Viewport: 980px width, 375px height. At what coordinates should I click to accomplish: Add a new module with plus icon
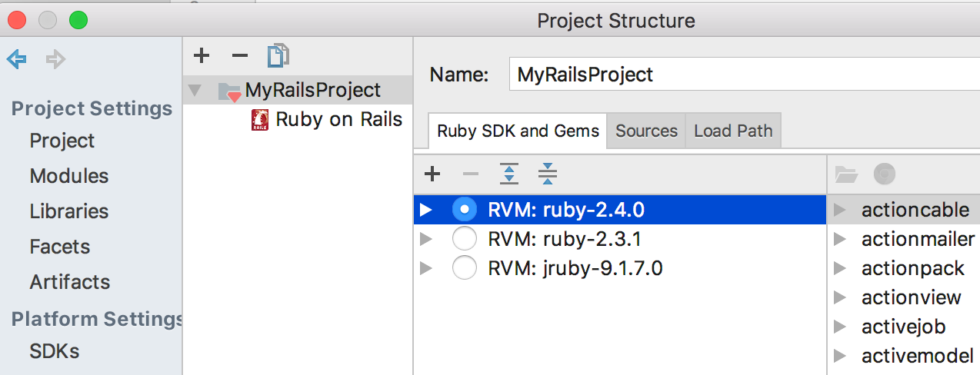point(202,55)
